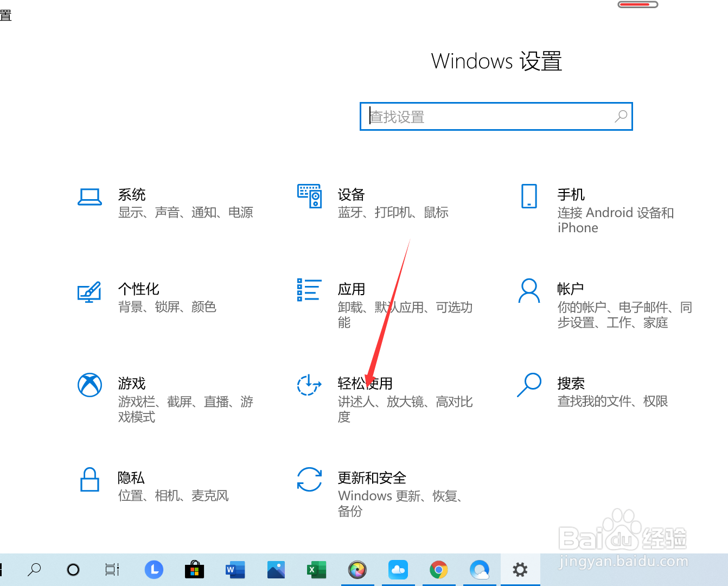This screenshot has height=586, width=728.
Task: Click the text 显示、声音、通知、电源
Action: click(186, 212)
